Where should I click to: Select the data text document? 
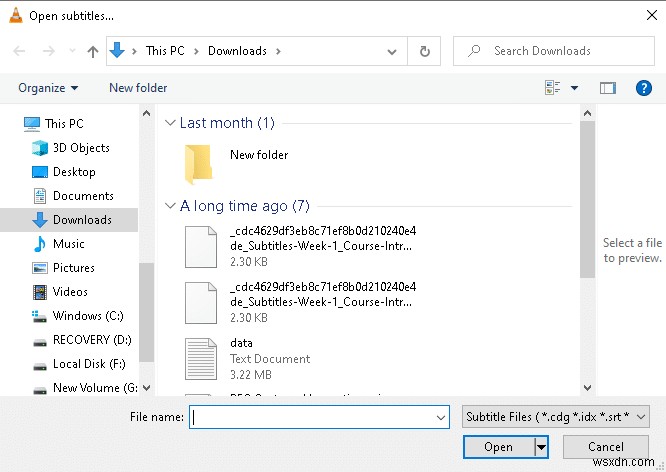pos(240,343)
